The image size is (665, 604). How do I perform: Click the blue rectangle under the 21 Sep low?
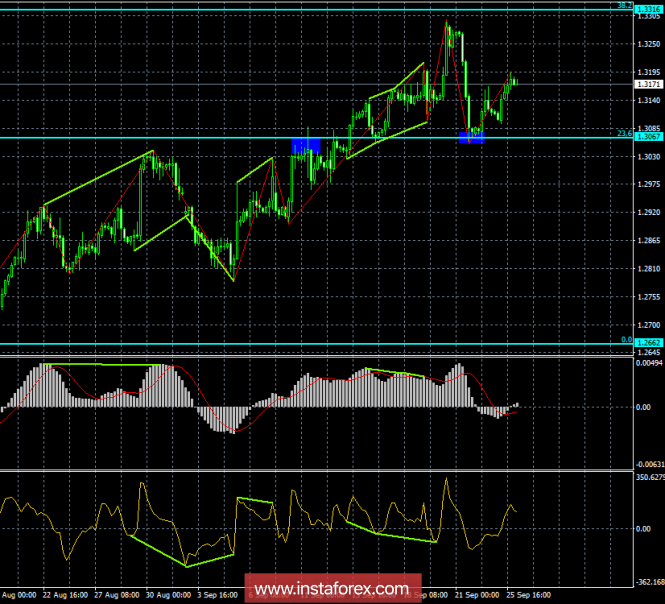(x=472, y=136)
